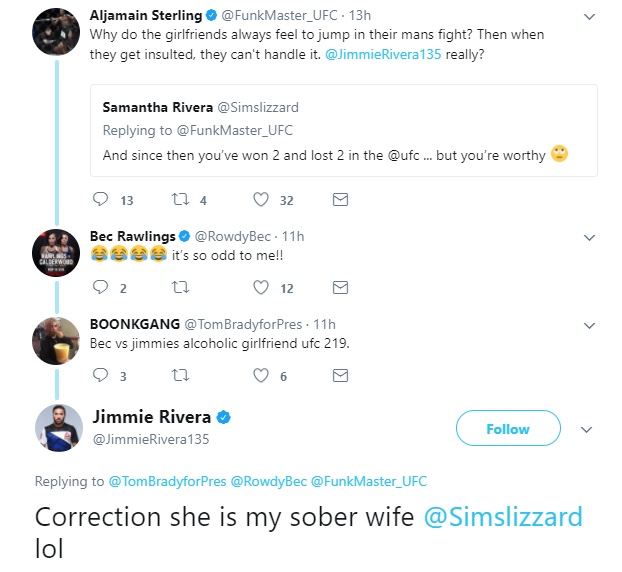The height and width of the screenshot is (572, 622).
Task: Expand options caret on Aljamain Sterling's tweet
Action: [588, 16]
